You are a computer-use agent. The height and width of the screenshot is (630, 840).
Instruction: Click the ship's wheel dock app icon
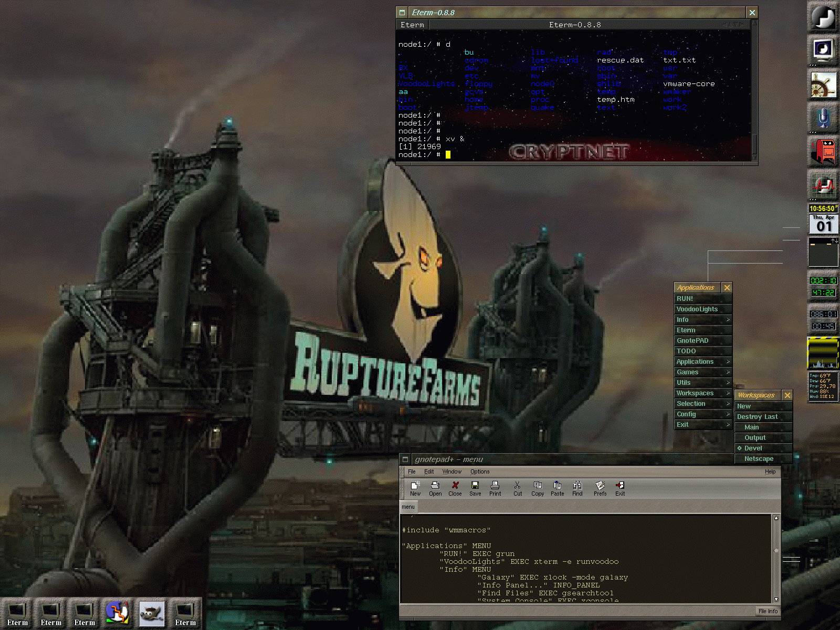(823, 84)
